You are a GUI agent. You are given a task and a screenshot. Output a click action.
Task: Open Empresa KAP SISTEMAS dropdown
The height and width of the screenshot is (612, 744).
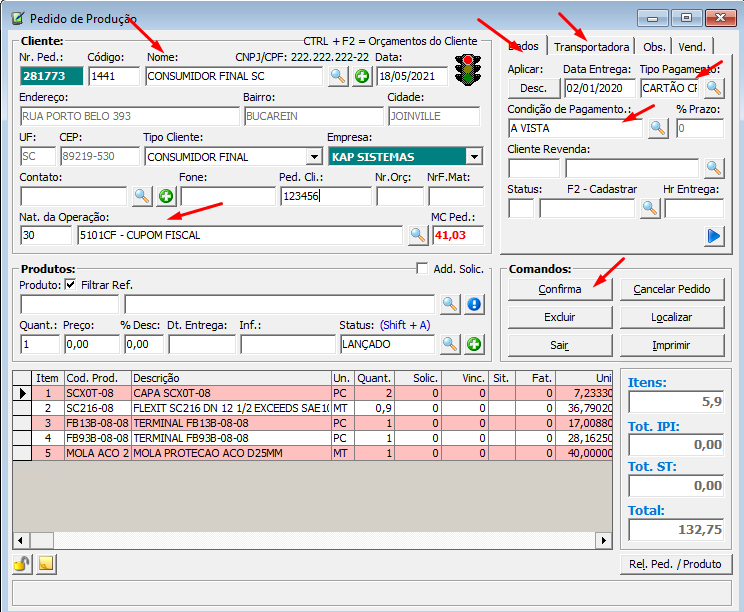pyautogui.click(x=474, y=157)
